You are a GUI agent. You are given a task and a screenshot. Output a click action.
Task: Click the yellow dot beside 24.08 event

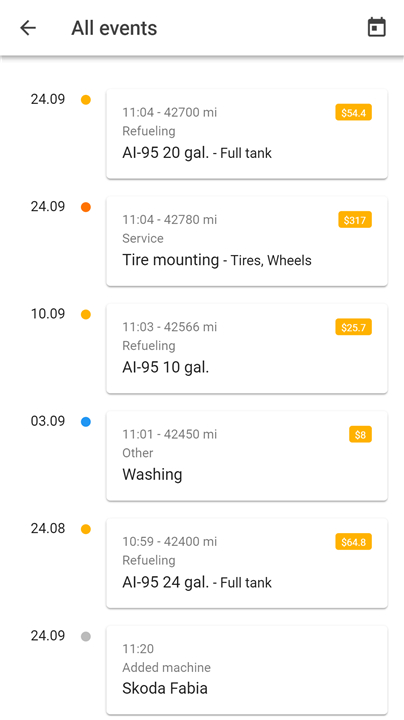click(86, 529)
